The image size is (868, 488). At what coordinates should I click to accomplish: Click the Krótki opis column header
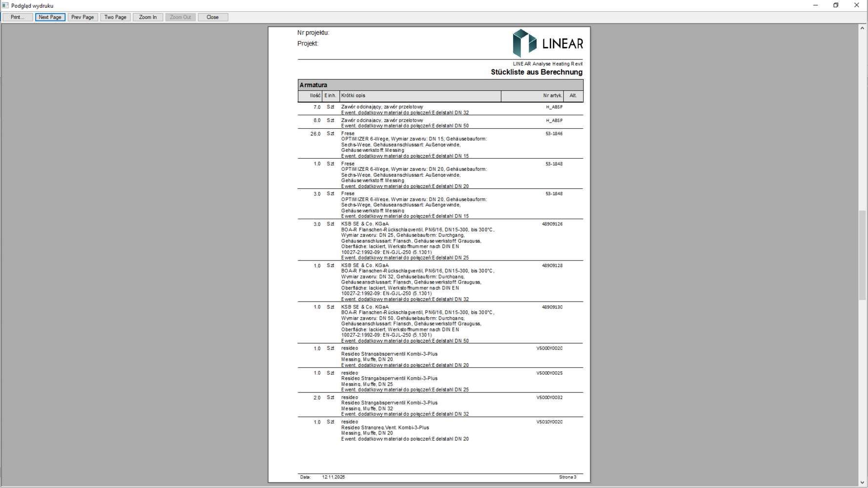tap(353, 96)
